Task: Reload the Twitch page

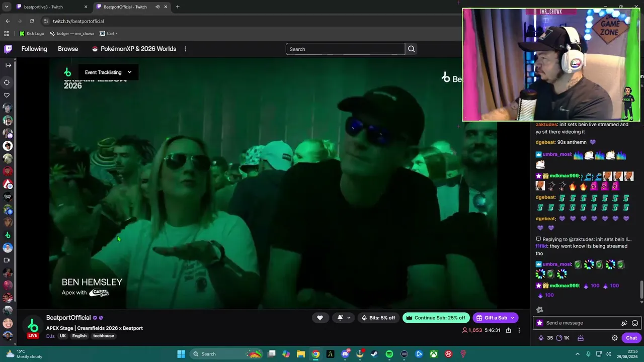Action: coord(32,21)
